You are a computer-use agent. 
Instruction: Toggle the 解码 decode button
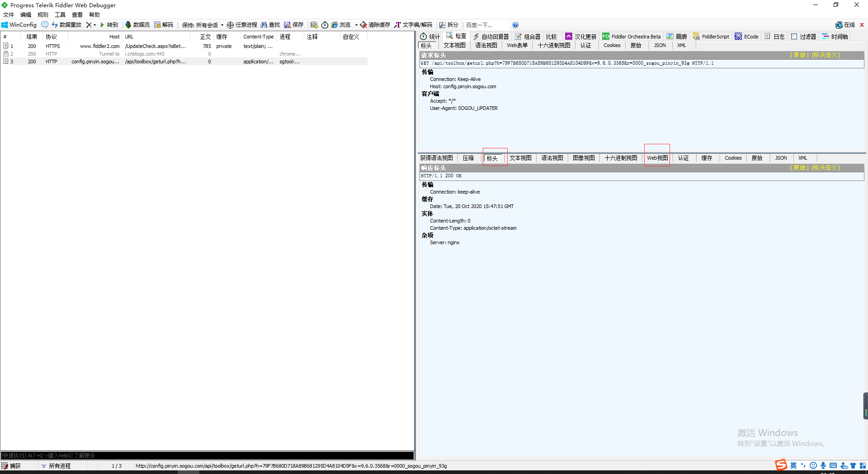pos(164,25)
